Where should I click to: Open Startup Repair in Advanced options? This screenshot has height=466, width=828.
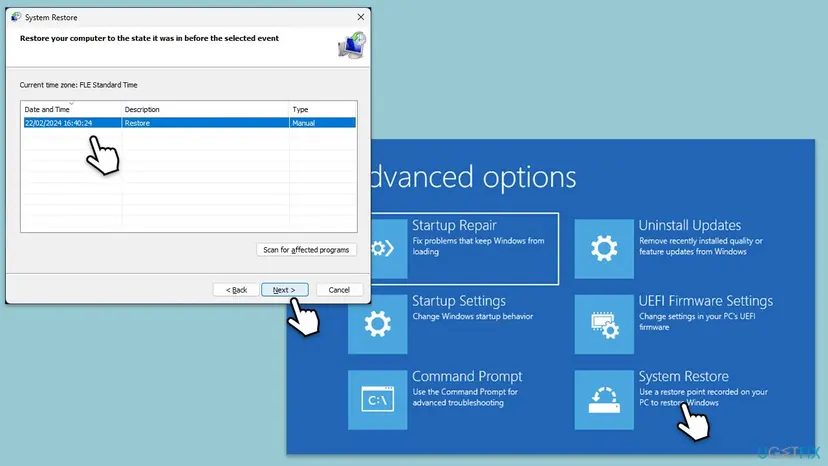click(465, 249)
